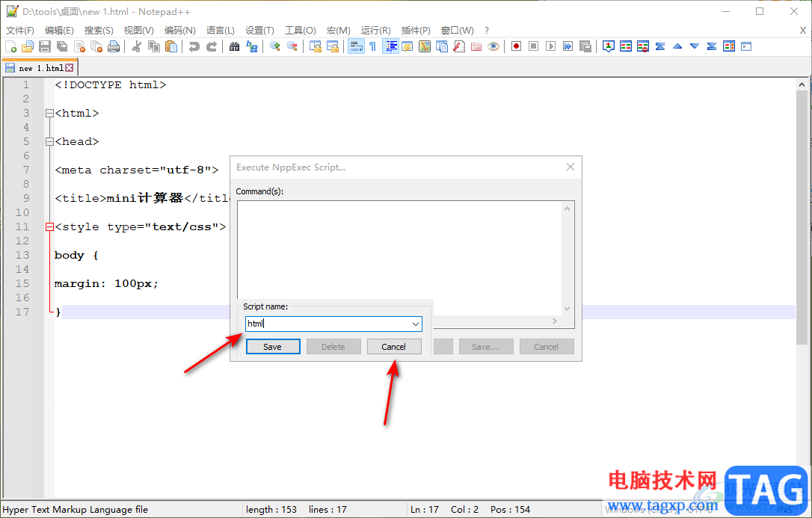Toggle Show All Characters pilcrow icon
The image size is (812, 518).
(373, 46)
